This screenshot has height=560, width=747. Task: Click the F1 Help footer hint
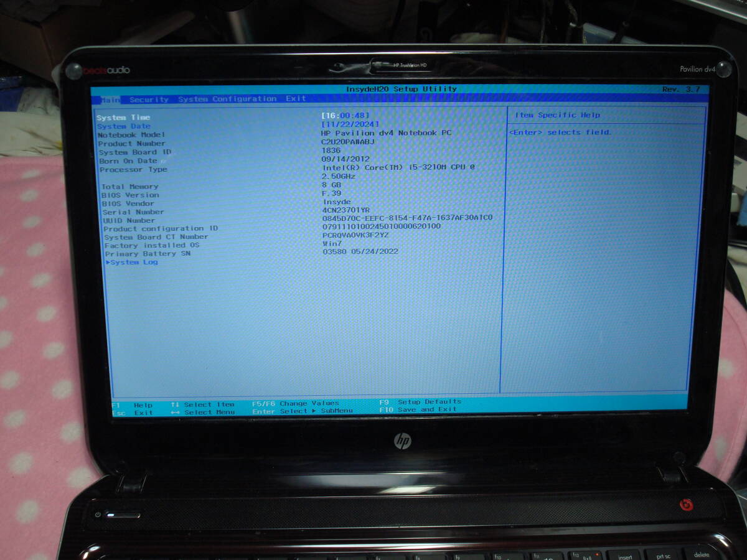point(132,405)
